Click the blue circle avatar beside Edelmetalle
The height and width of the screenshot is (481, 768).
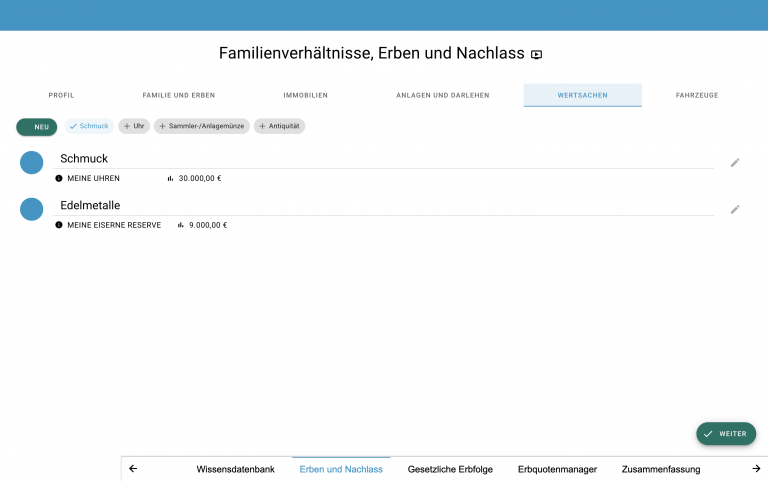pyautogui.click(x=31, y=209)
